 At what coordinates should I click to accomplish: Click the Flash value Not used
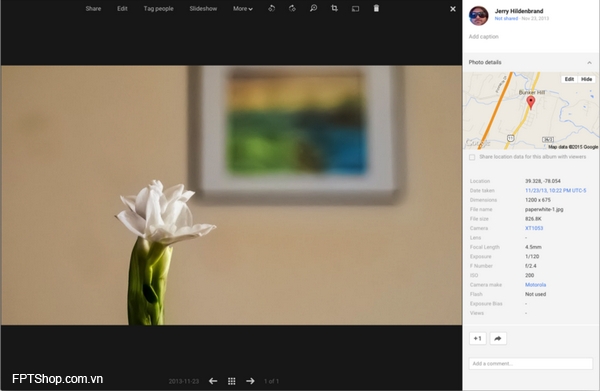535,294
